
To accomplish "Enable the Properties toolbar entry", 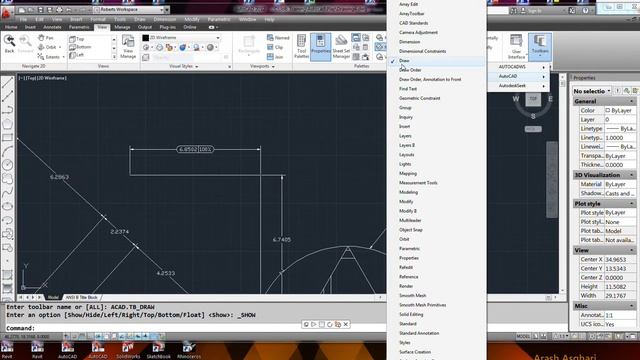I will coord(436,258).
